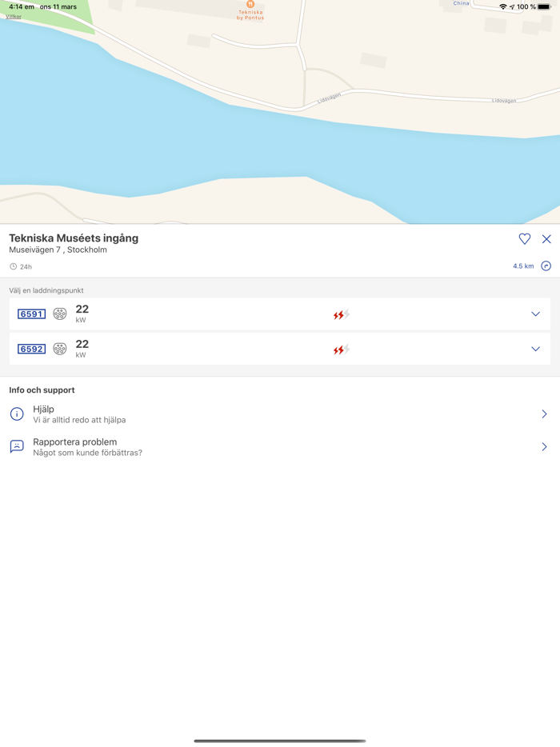The image size is (560, 747).
Task: Tap the heart icon to favorite this station
Action: click(524, 238)
